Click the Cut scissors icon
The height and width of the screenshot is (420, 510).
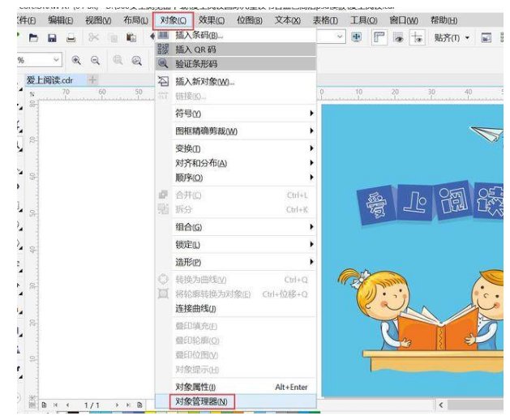(x=94, y=37)
